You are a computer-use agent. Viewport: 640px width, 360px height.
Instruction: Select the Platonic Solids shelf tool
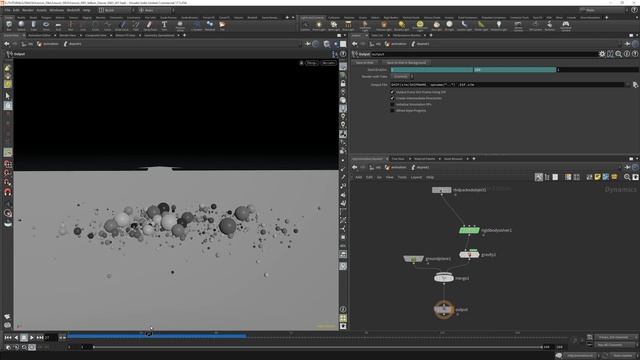click(180, 26)
